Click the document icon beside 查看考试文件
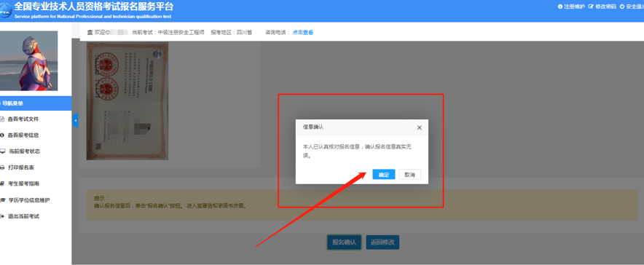Image resolution: width=644 pixels, height=265 pixels. (x=2, y=119)
